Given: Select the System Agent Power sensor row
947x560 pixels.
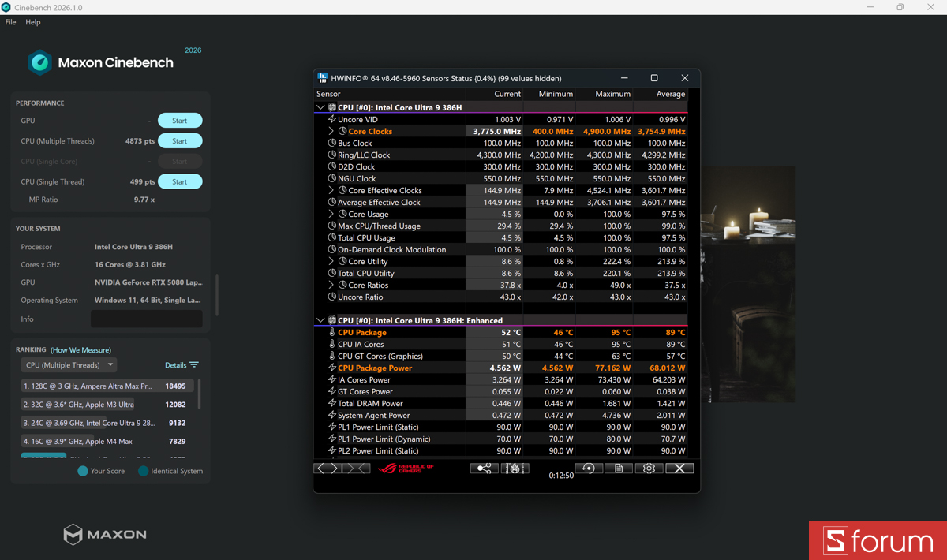Looking at the screenshot, I should 500,415.
